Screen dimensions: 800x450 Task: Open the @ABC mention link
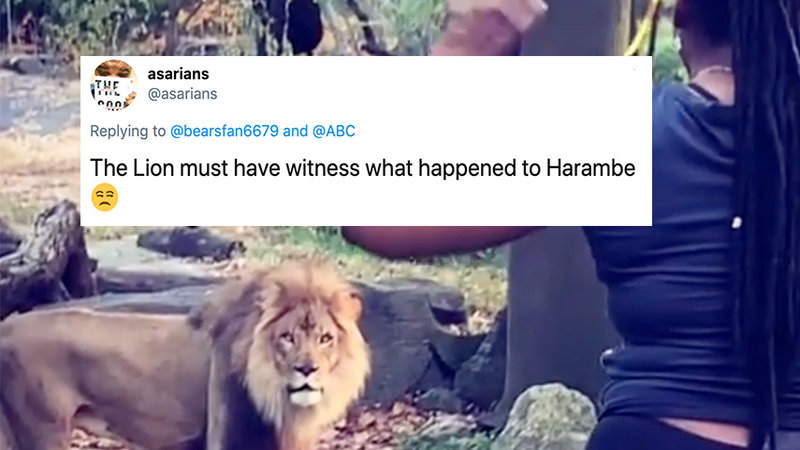[x=333, y=131]
